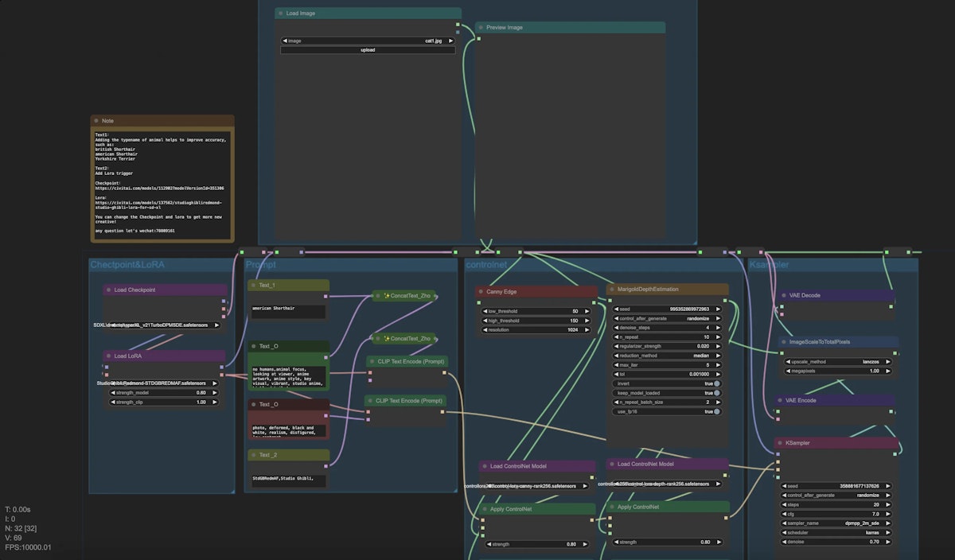The height and width of the screenshot is (560, 955).
Task: Open the upscale_method lanczos selector
Action: [837, 361]
